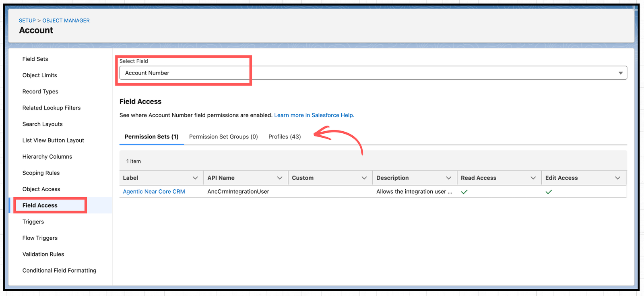Open the Description column chevron menu
Viewport: 644px width, 296px height.
pos(449,178)
